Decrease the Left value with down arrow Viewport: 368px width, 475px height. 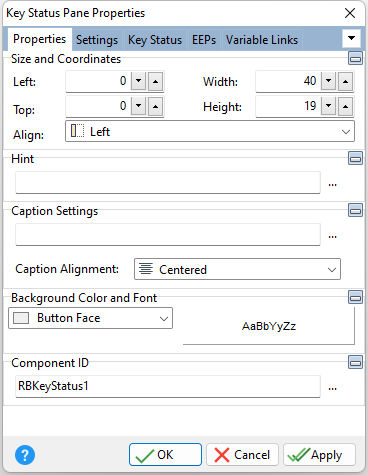point(138,81)
